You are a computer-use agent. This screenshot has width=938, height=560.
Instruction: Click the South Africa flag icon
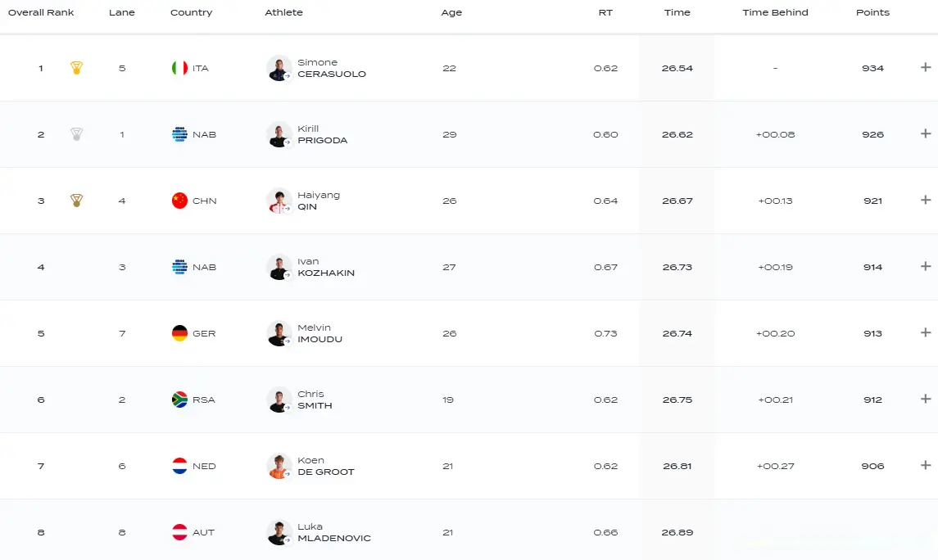click(x=179, y=400)
